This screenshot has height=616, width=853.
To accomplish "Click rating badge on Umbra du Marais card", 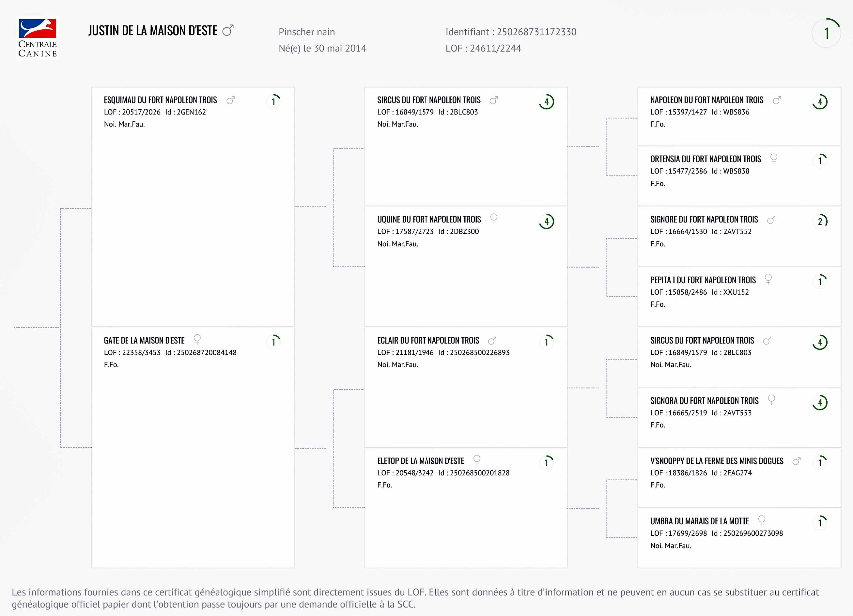I will pyautogui.click(x=820, y=522).
